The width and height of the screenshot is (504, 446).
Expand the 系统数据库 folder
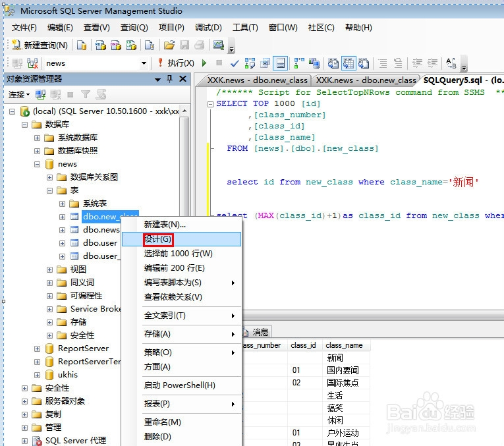[x=38, y=138]
